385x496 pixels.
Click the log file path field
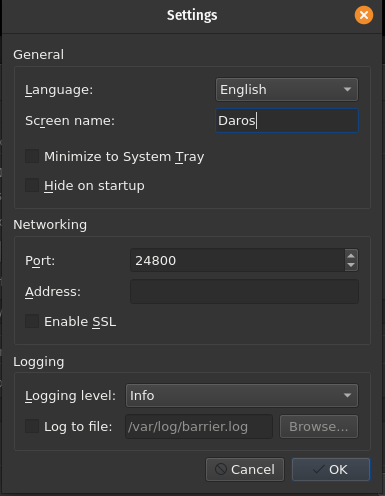click(x=199, y=426)
